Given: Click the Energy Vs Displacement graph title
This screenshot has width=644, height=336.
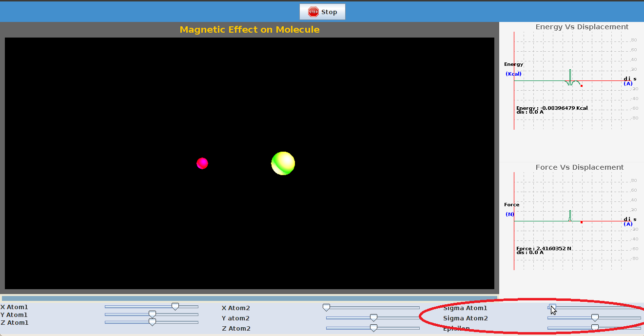Looking at the screenshot, I should click(582, 27).
